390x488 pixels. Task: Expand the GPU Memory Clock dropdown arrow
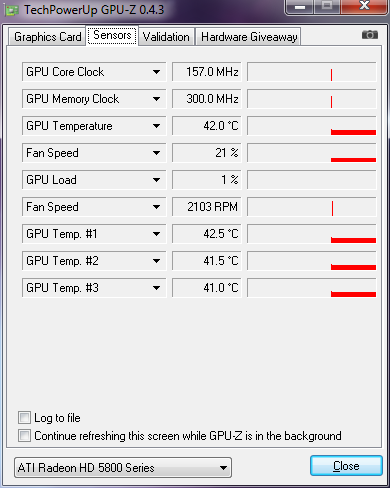(156, 99)
